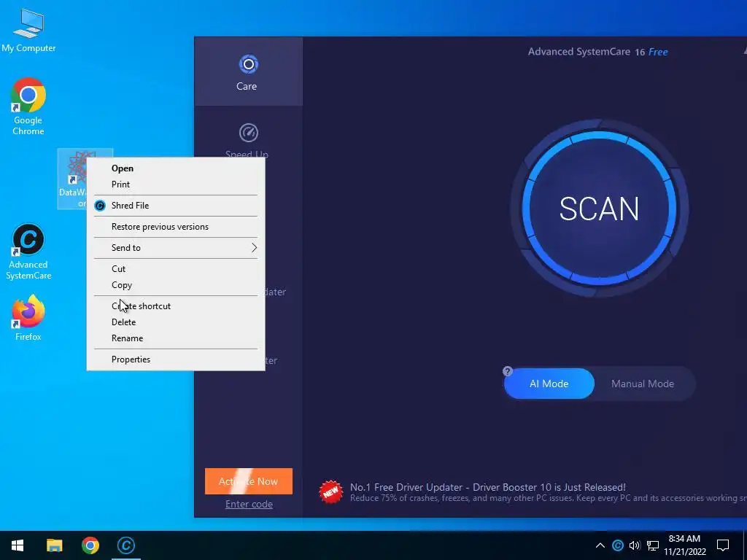Open the Driver Booster 10 release banner text
Viewport: 747px width, 560px height.
pos(488,487)
